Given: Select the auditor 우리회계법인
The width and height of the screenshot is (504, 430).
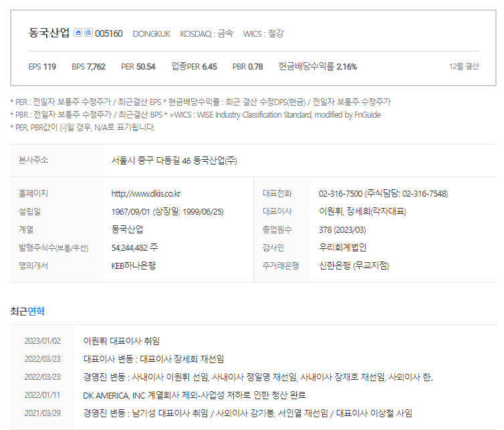Looking at the screenshot, I should click(343, 247).
